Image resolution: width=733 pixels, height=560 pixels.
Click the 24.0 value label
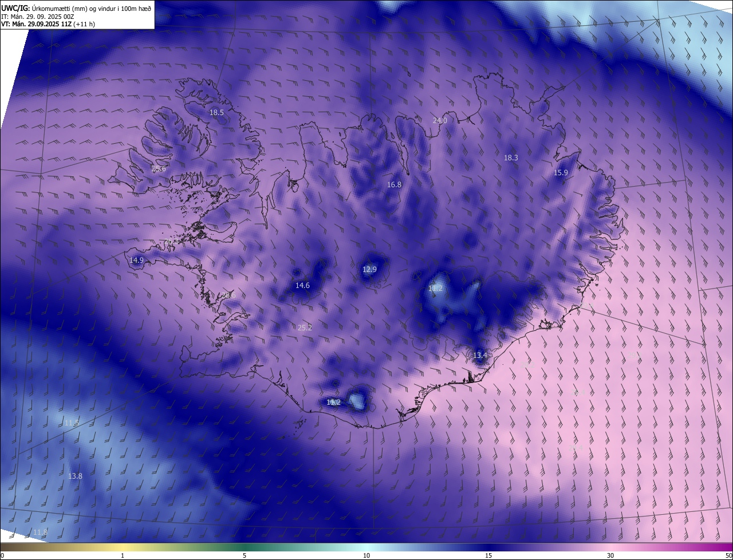tap(440, 120)
